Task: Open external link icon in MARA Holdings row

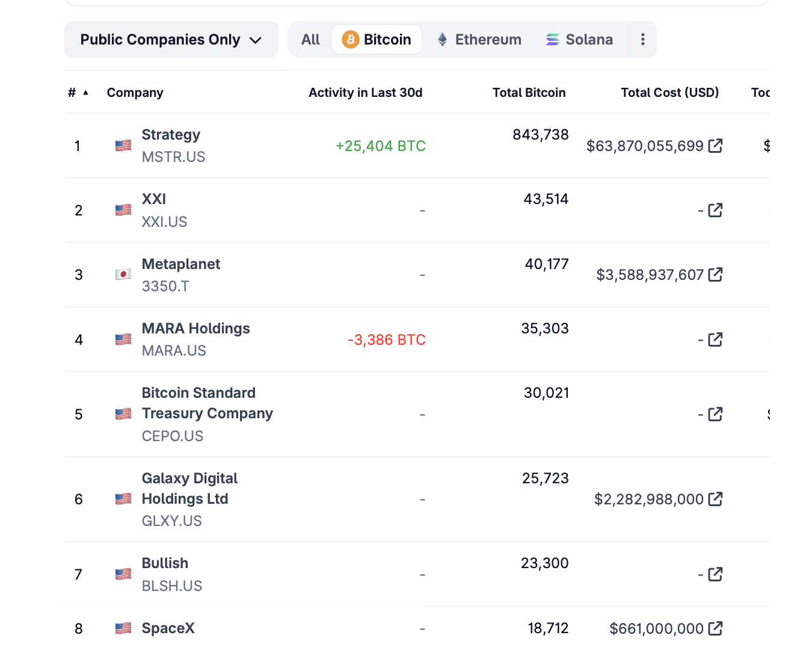Action: (715, 339)
